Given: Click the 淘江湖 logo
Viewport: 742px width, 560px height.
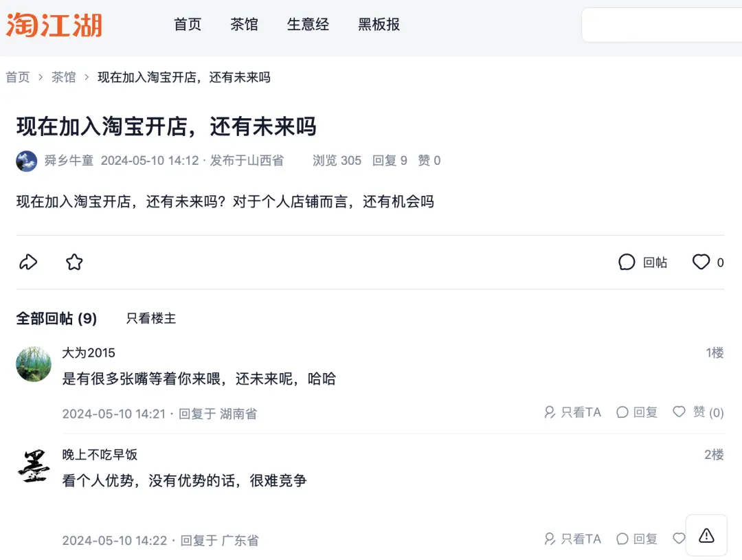Looking at the screenshot, I should click(x=54, y=25).
